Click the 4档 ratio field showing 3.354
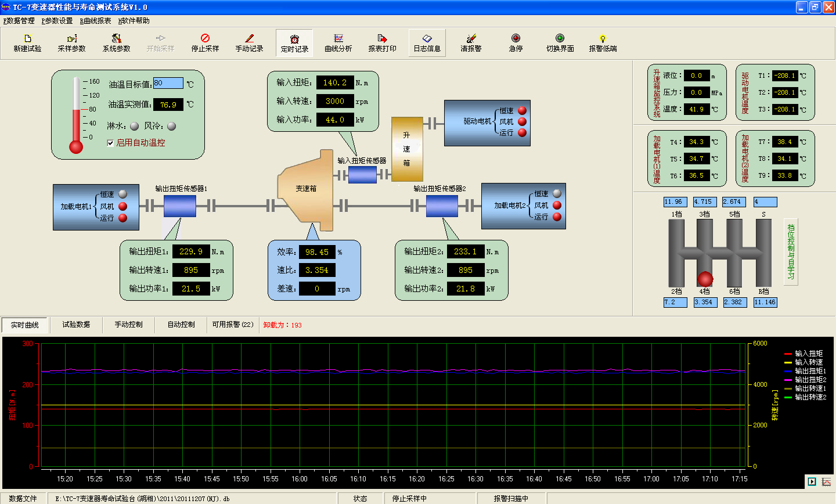Viewport: 836px width, 504px height. [x=705, y=303]
